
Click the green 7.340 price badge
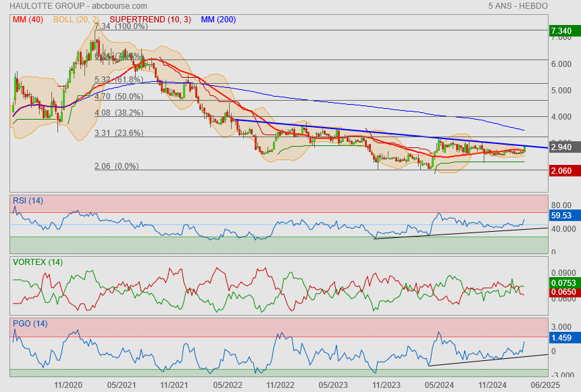click(x=565, y=31)
